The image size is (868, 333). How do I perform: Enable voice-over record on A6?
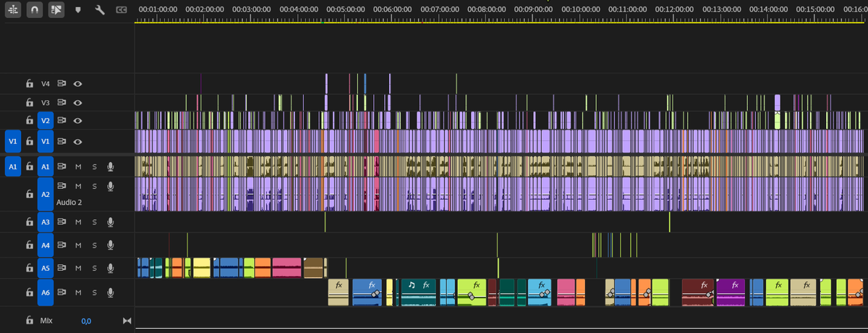pos(111,292)
